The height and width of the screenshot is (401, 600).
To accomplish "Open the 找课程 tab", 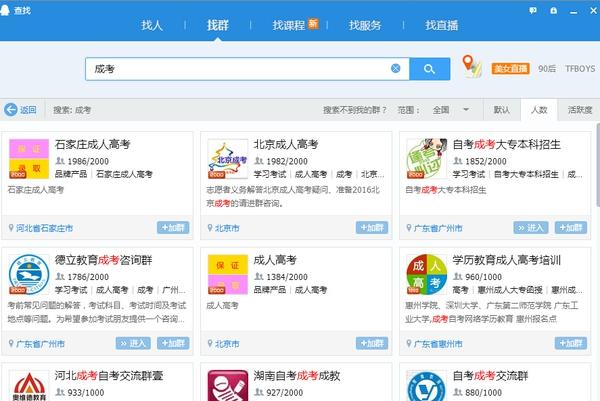I will click(289, 25).
